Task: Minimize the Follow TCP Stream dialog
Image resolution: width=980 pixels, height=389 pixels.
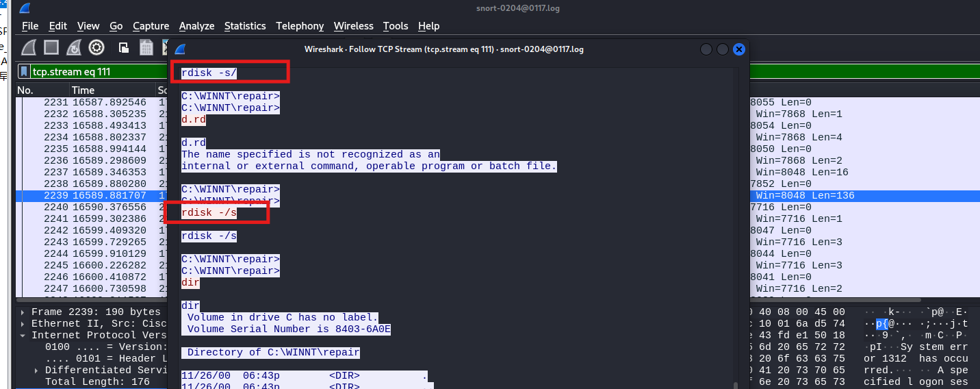Action: [x=708, y=49]
